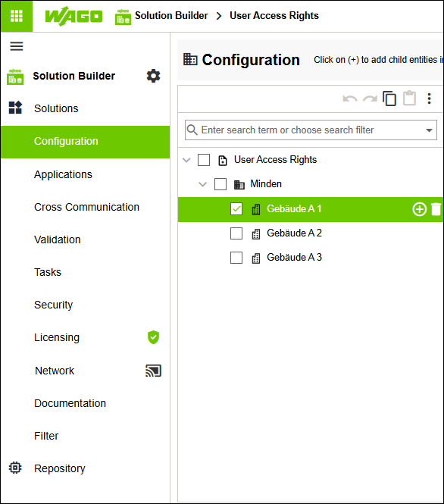The height and width of the screenshot is (504, 444).
Task: Toggle the hamburger sidebar menu
Action: 17,46
